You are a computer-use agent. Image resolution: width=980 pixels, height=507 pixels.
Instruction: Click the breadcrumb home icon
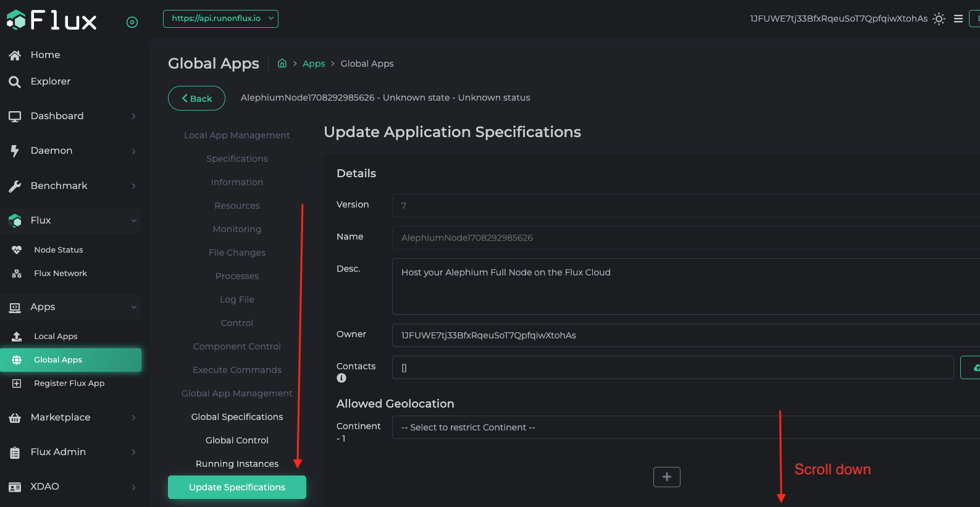click(282, 63)
